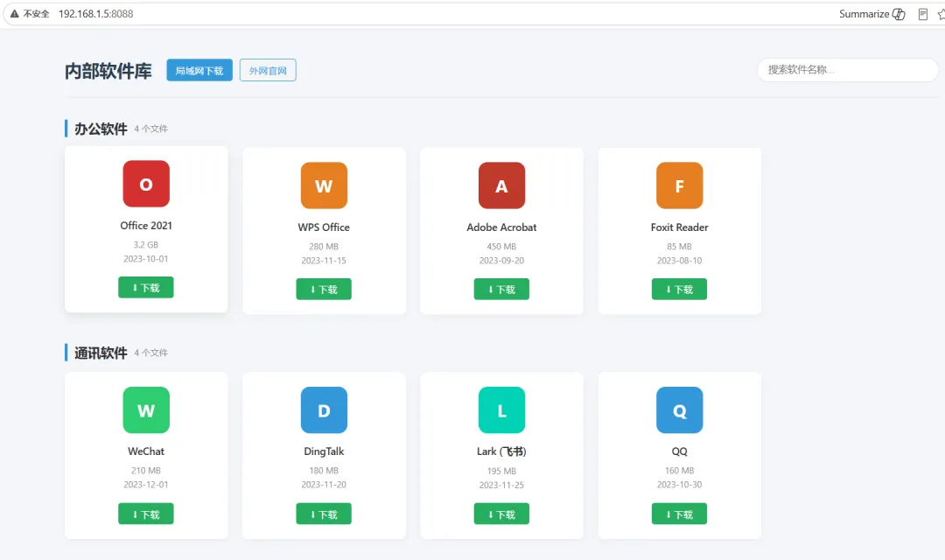Switch to the 外网官网 tab
Image resolution: width=945 pixels, height=560 pixels.
point(268,71)
